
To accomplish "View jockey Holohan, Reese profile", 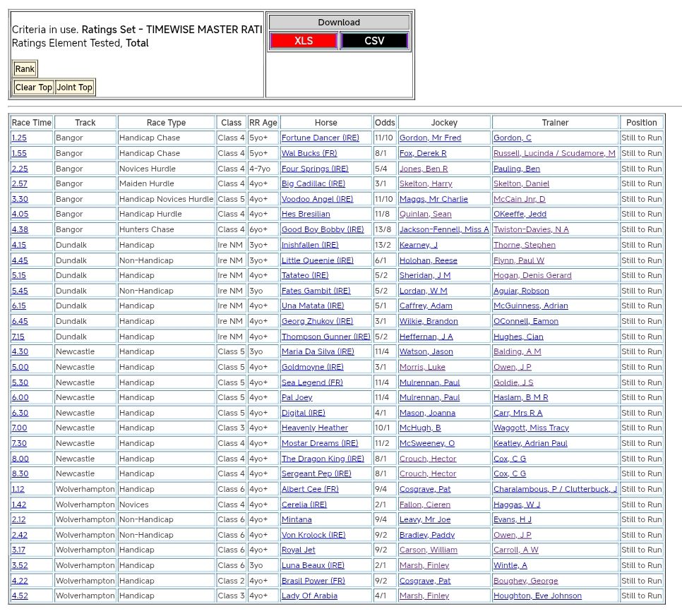I will click(428, 261).
